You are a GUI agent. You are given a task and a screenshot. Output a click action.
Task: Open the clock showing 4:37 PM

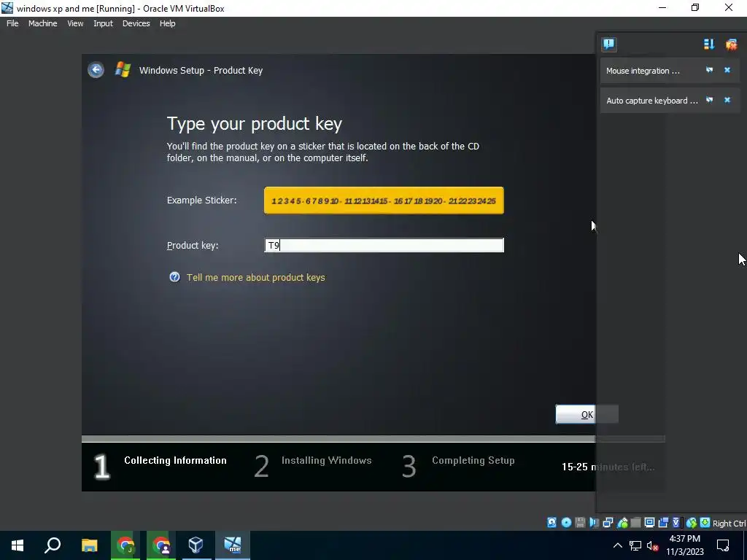[x=684, y=545]
